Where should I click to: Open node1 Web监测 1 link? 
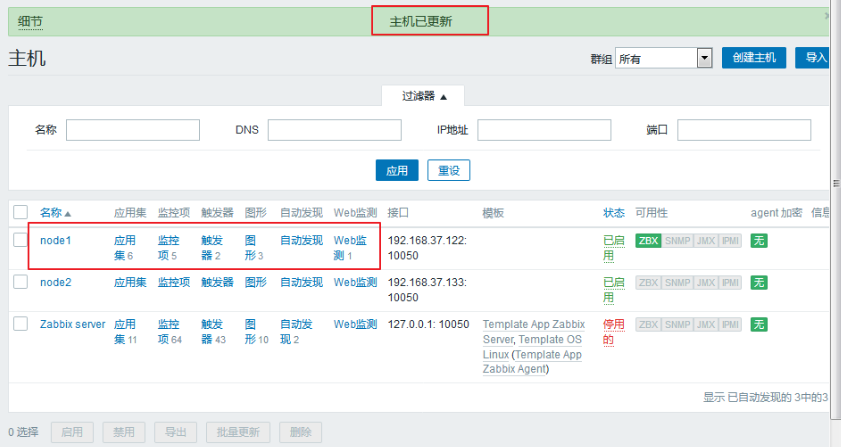350,247
